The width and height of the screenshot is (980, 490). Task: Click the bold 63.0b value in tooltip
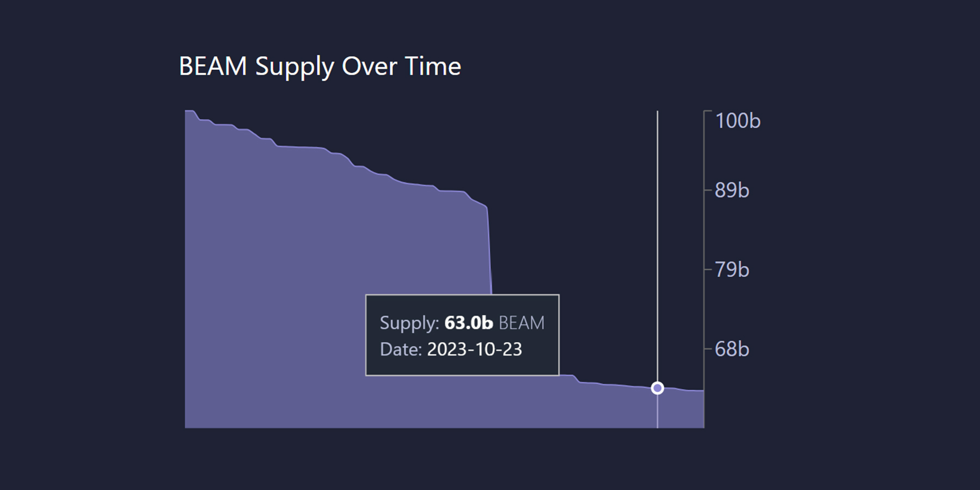[469, 323]
